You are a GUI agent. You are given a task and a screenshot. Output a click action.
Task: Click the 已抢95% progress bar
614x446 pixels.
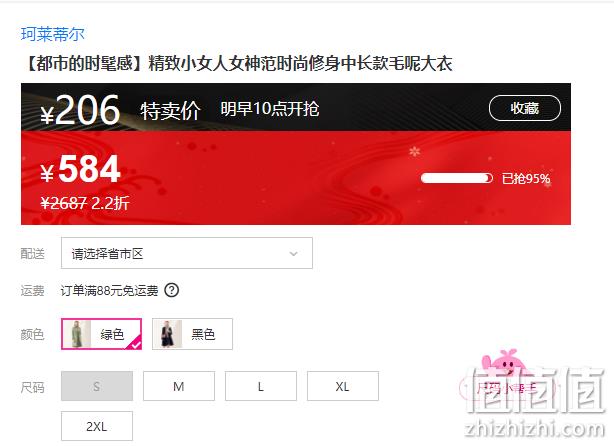[x=457, y=178]
